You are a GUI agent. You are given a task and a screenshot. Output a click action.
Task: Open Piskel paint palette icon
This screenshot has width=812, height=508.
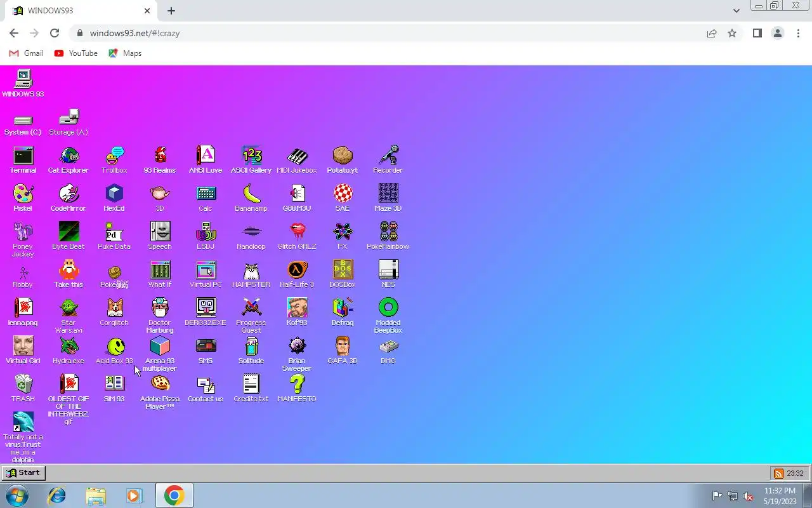(23, 197)
